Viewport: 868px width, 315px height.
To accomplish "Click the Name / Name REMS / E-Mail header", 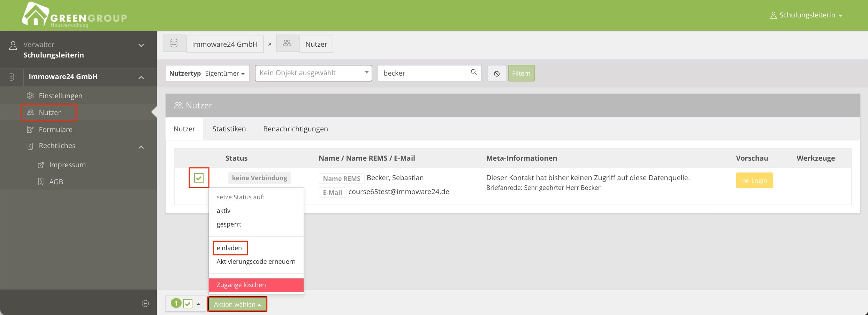I will [x=367, y=158].
